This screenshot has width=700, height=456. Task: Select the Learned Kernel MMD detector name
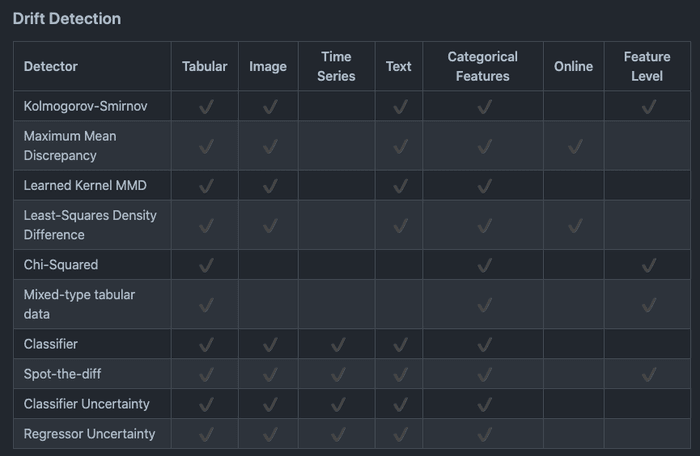pyautogui.click(x=85, y=185)
